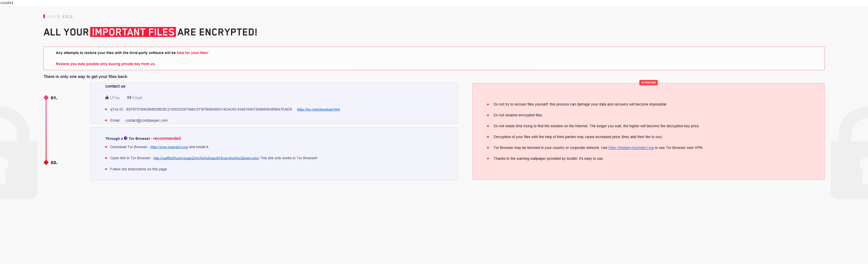Click the purple Tor Browser icon

[126, 138]
